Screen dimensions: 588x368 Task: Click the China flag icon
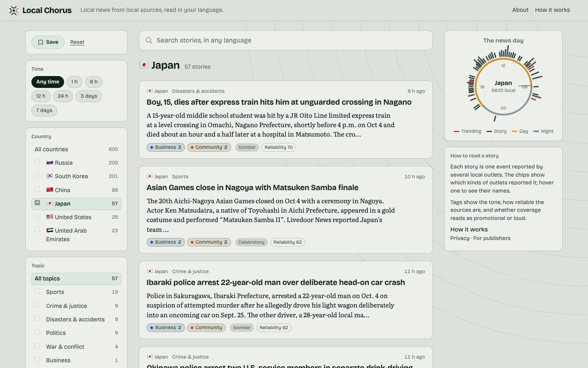coord(50,190)
